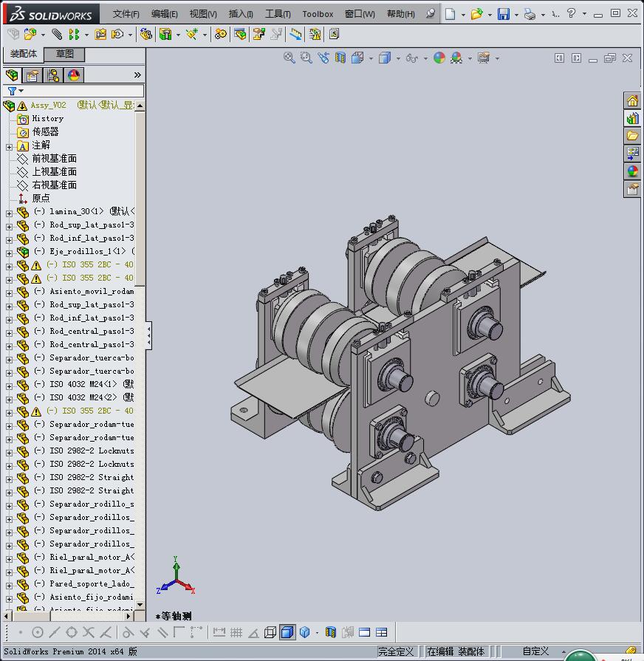
Task: Open the Design Library task pane
Action: [632, 118]
